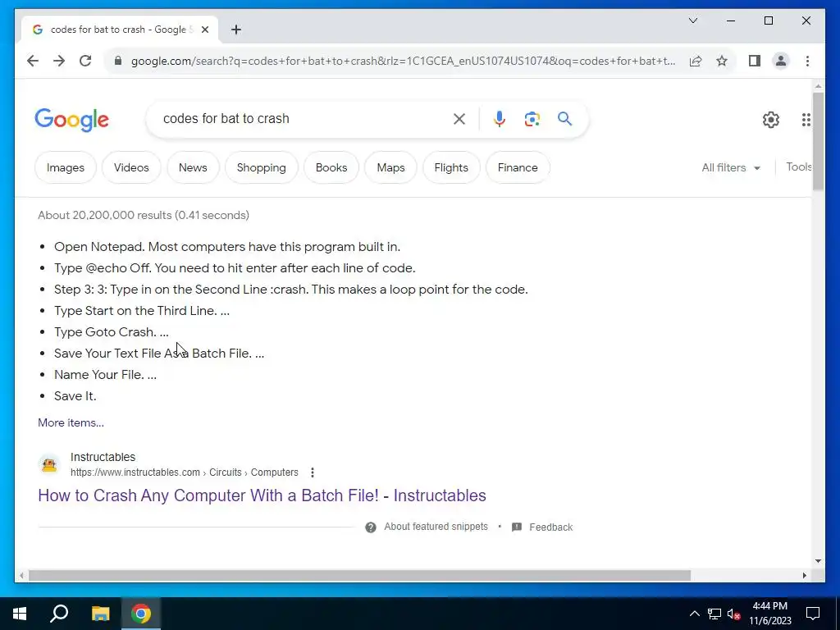
Task: Clear the search box with the X
Action: [459, 119]
